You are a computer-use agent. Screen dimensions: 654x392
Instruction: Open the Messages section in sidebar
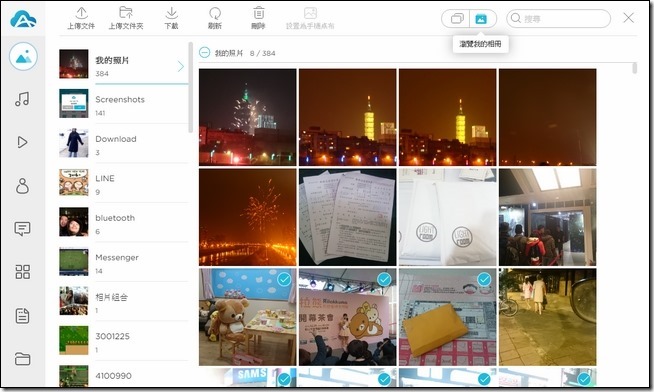(23, 229)
